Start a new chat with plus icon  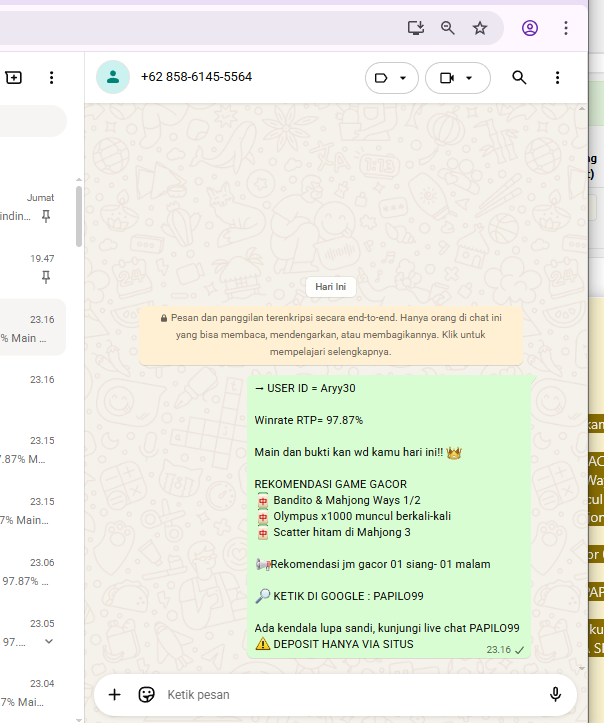tap(13, 77)
